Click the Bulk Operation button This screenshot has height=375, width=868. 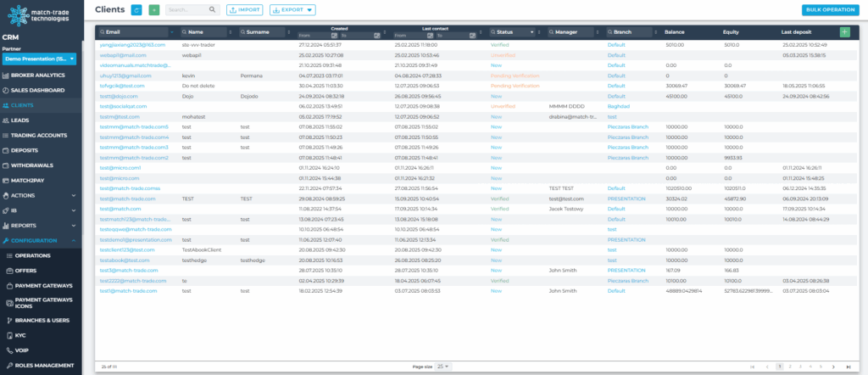coord(828,10)
